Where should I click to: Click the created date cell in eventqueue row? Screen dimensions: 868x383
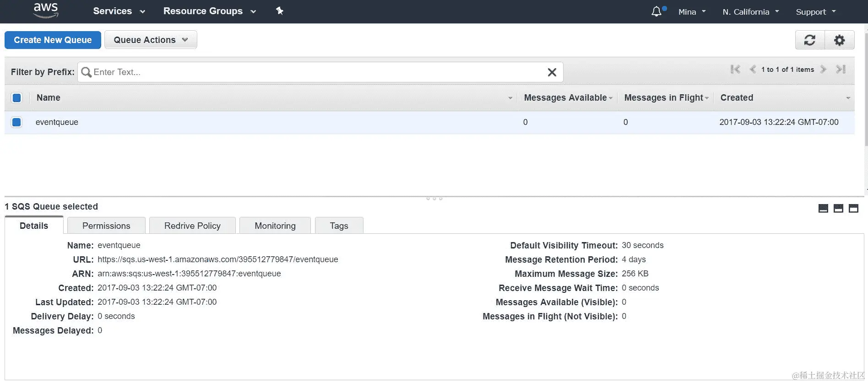(x=779, y=122)
